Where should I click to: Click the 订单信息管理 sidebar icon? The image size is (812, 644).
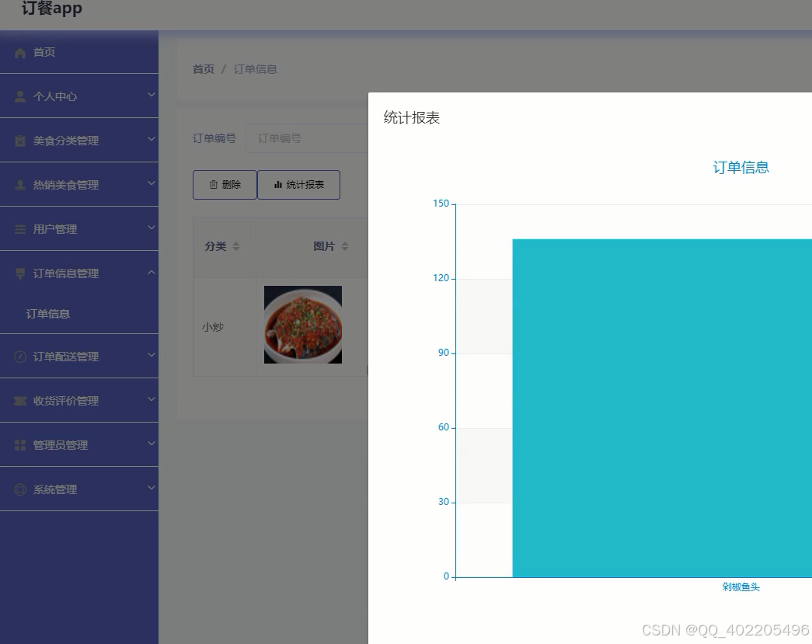click(19, 273)
